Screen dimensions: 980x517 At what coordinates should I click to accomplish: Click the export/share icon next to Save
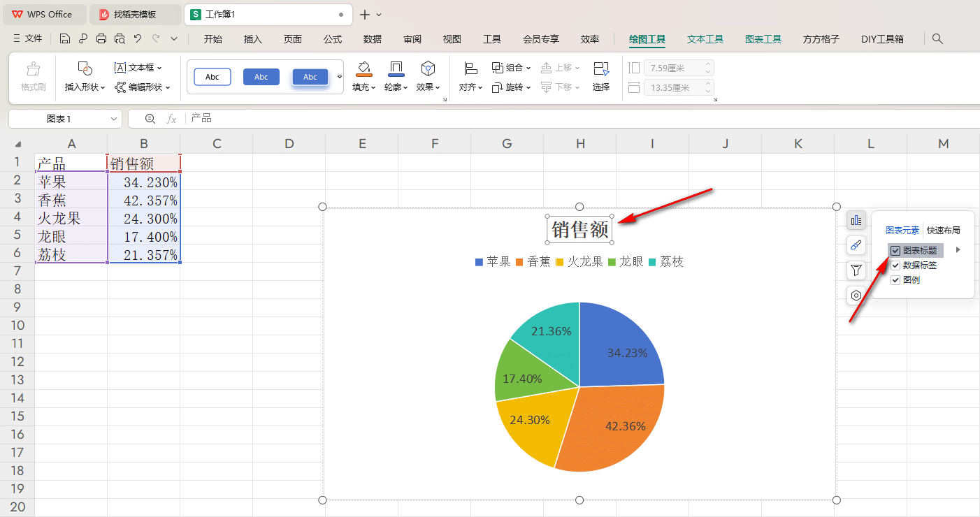coord(83,39)
